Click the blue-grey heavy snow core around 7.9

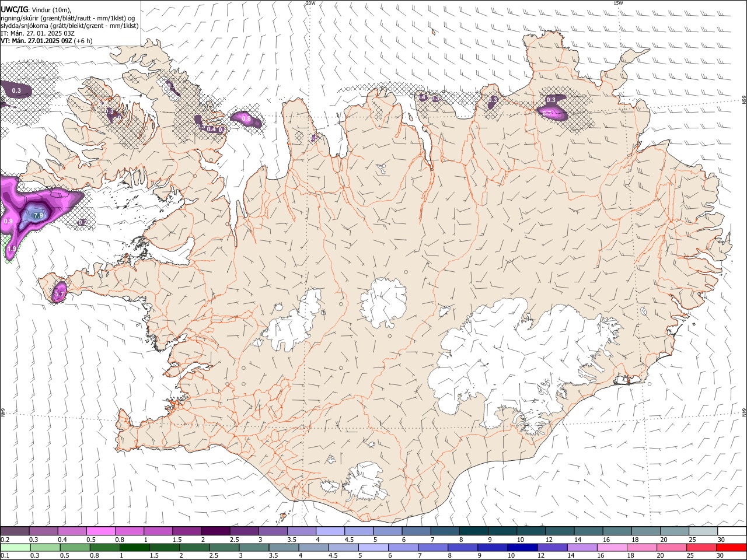coord(34,215)
